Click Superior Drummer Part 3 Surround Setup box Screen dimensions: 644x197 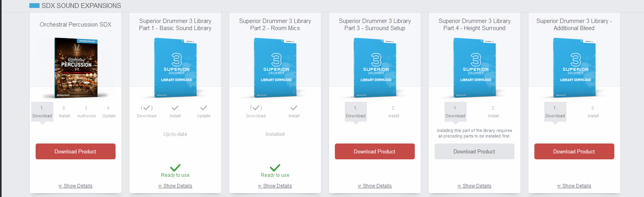375,67
